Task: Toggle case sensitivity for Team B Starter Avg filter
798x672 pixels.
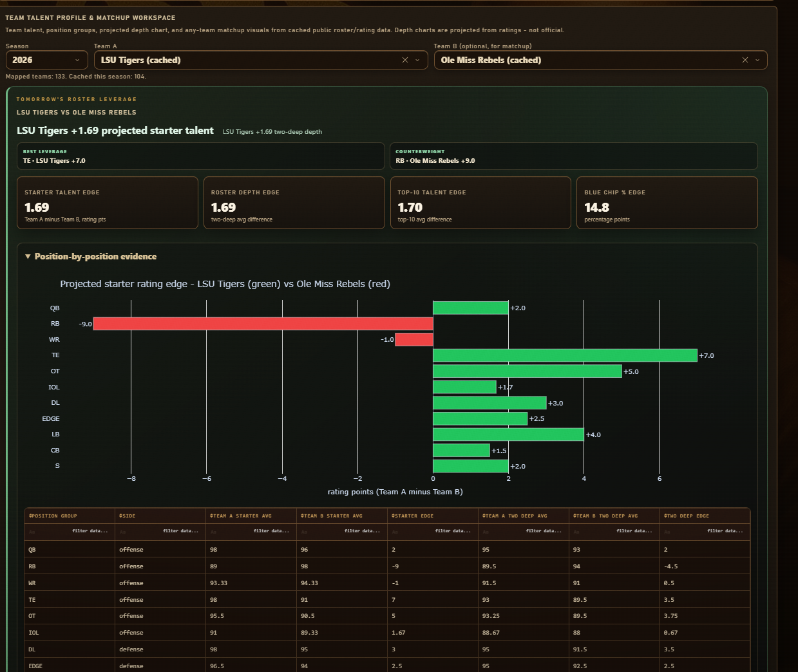Action: (x=305, y=532)
